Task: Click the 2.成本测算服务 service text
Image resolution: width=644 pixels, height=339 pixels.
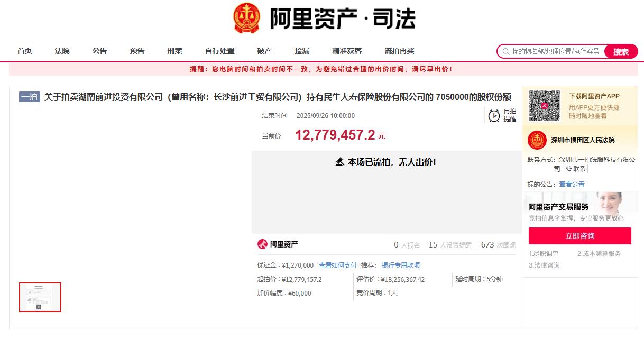Action: coord(599,254)
